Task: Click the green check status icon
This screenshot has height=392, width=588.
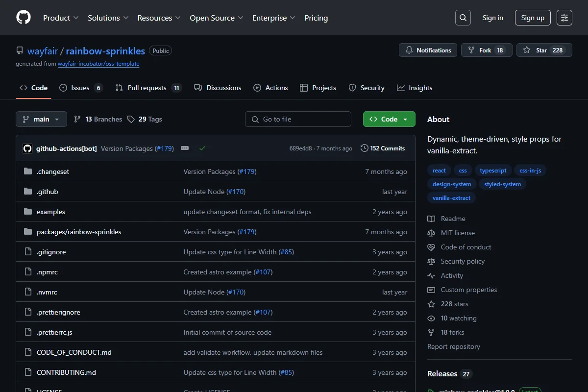Action: (x=202, y=148)
